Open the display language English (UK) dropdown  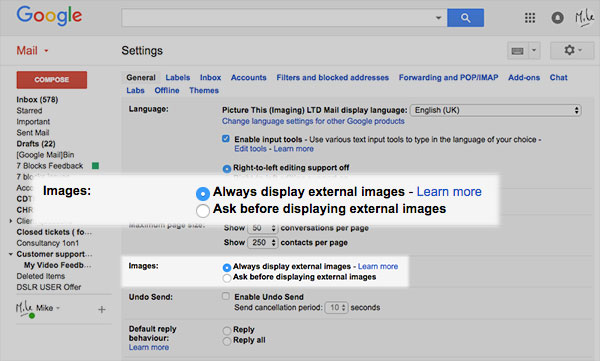[496, 110]
